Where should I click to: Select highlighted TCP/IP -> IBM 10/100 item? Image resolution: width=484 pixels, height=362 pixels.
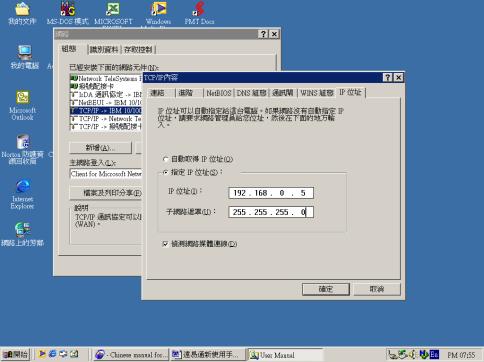click(106, 110)
